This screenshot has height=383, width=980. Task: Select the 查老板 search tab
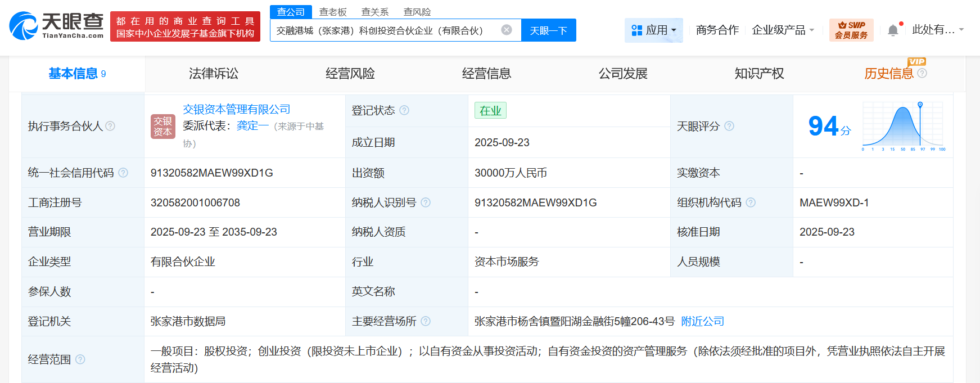tap(333, 12)
